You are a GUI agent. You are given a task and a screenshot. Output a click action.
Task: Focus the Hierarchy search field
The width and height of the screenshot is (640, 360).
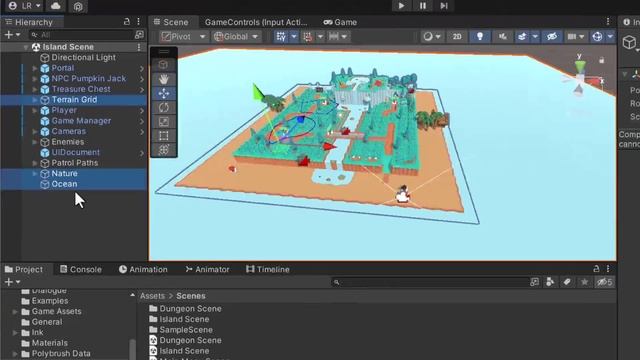[x=82, y=35]
